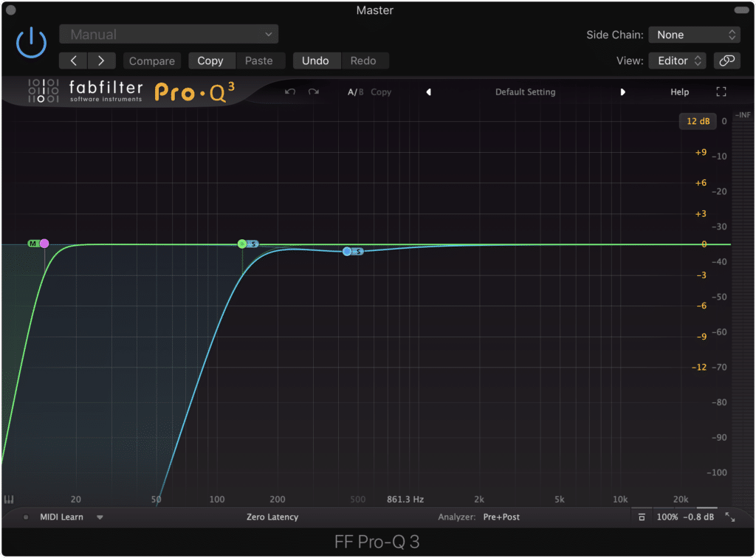
Task: Click the FabFilter logo icon
Action: 44,91
